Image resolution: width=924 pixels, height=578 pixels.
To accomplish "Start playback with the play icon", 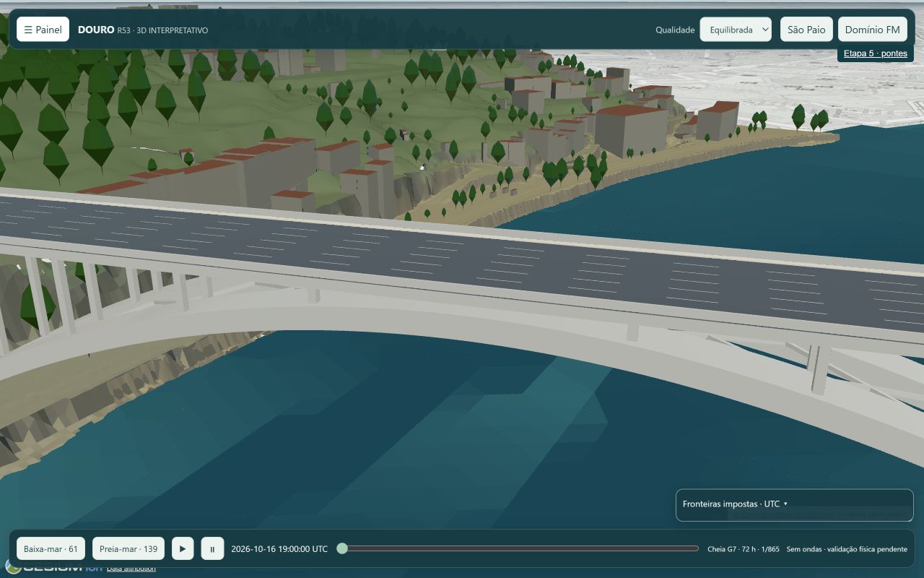I will tap(183, 549).
